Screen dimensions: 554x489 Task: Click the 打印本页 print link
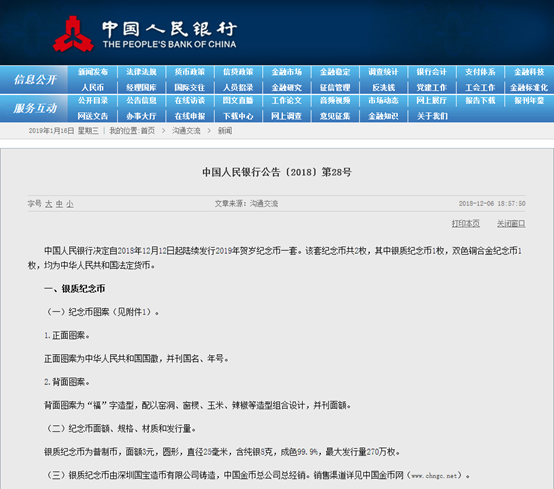[x=466, y=224]
